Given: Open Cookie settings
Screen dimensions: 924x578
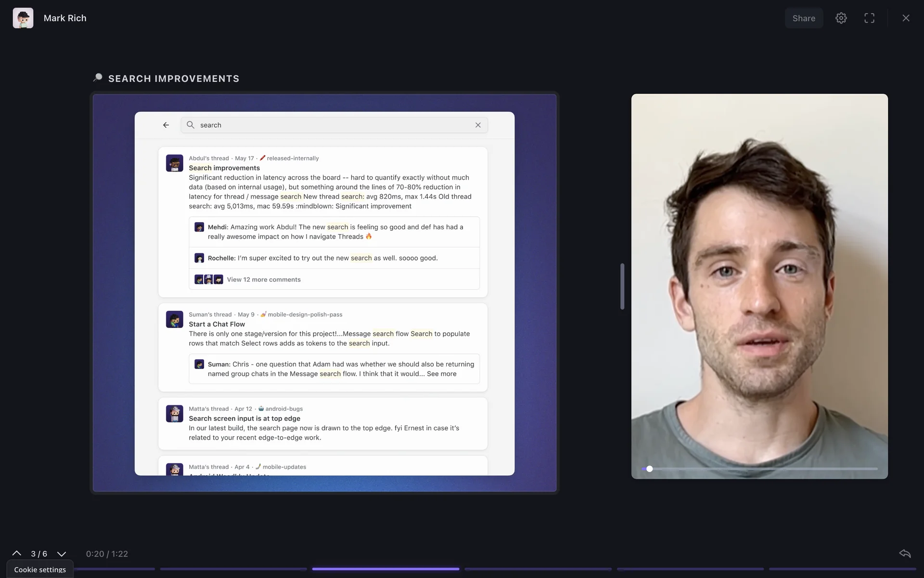Looking at the screenshot, I should pyautogui.click(x=40, y=569).
